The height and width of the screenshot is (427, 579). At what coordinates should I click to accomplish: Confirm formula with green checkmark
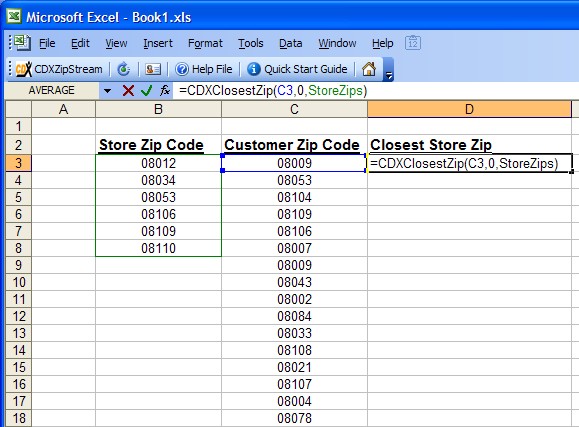pos(147,90)
